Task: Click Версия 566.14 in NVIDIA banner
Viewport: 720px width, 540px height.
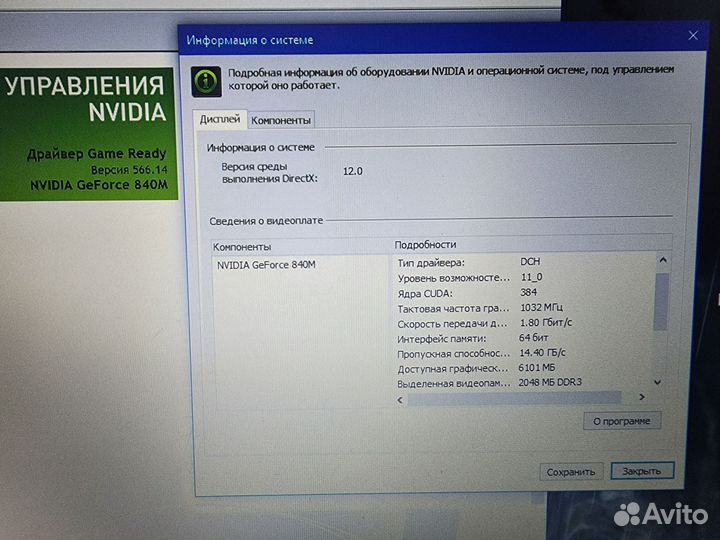Action: 129,170
